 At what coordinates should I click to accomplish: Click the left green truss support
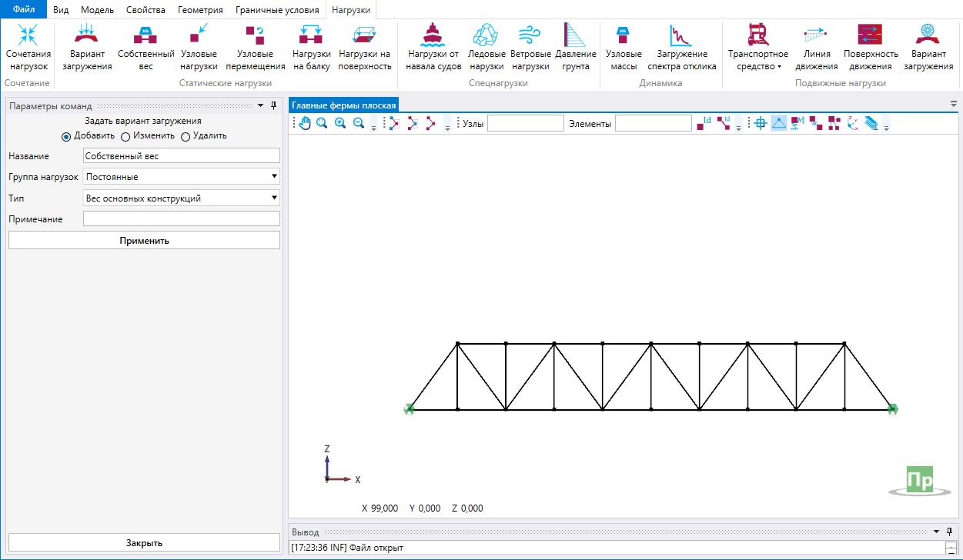tap(410, 409)
